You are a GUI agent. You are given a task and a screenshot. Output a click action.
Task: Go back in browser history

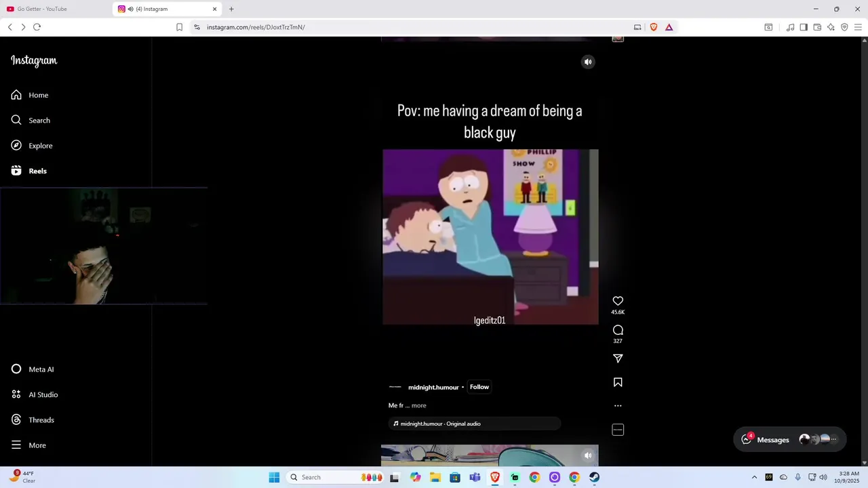(9, 27)
